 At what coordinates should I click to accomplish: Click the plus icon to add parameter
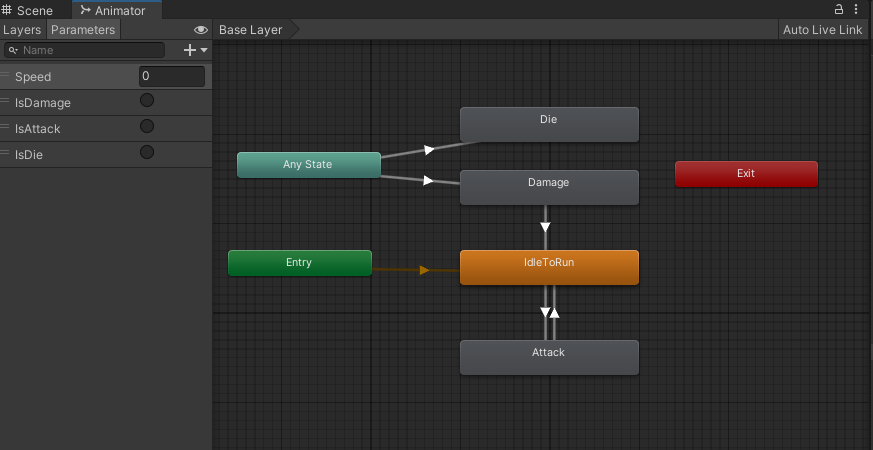[189, 50]
